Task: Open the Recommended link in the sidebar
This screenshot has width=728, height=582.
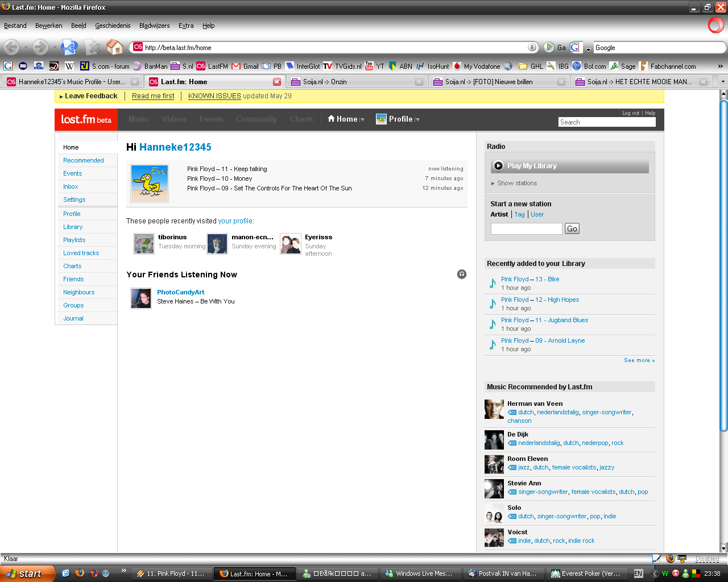Action: tap(84, 160)
